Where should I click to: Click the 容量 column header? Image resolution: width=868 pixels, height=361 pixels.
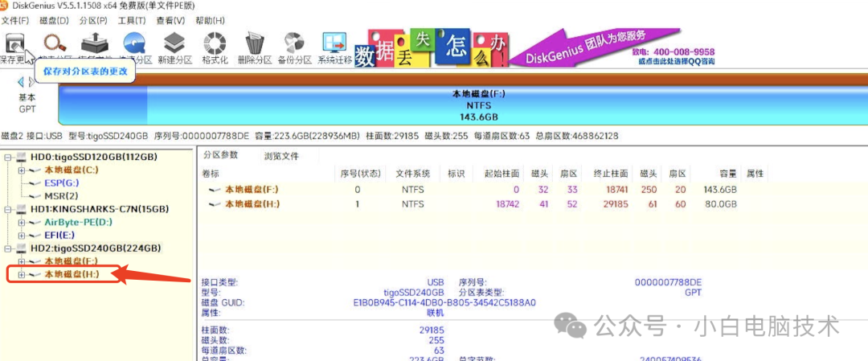pyautogui.click(x=727, y=174)
